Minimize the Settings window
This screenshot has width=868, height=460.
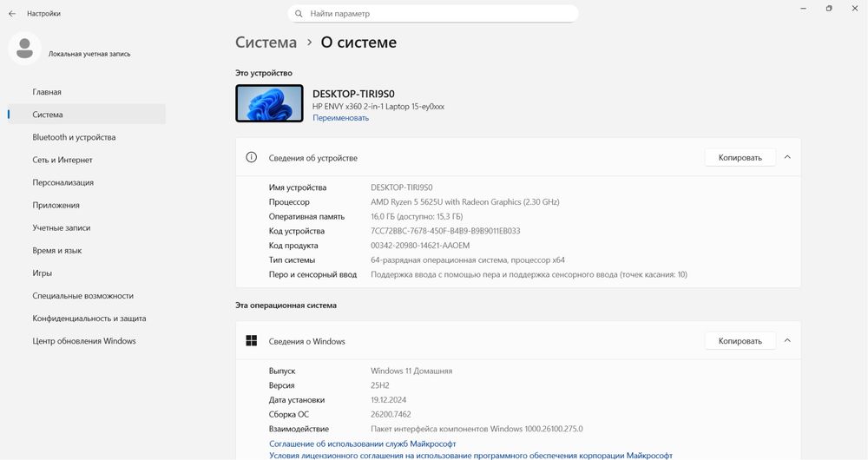coord(803,9)
